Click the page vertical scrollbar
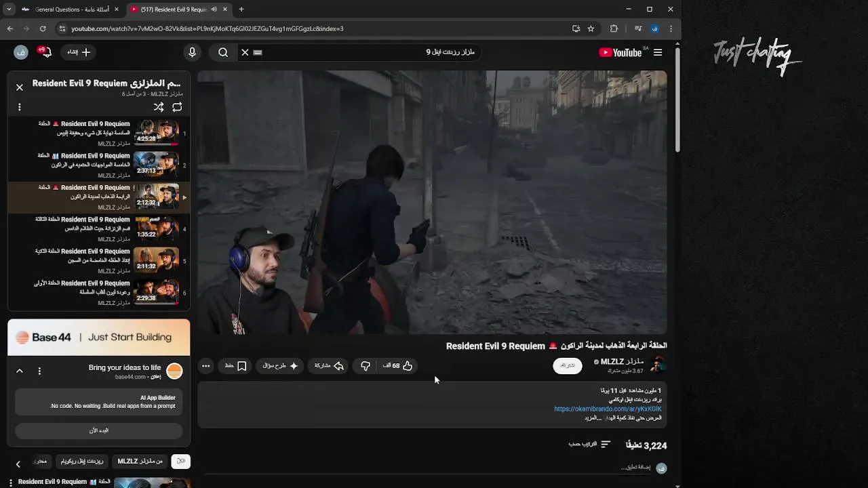Image resolution: width=868 pixels, height=488 pixels. pyautogui.click(x=677, y=99)
